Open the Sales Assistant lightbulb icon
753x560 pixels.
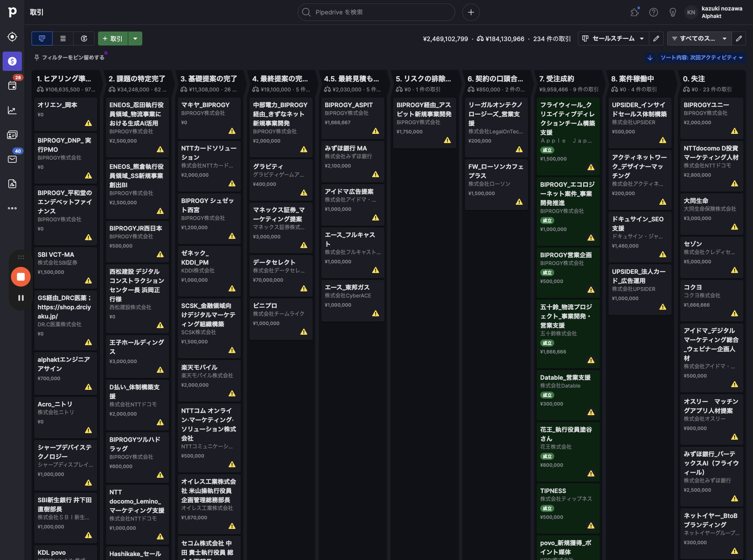pyautogui.click(x=673, y=12)
